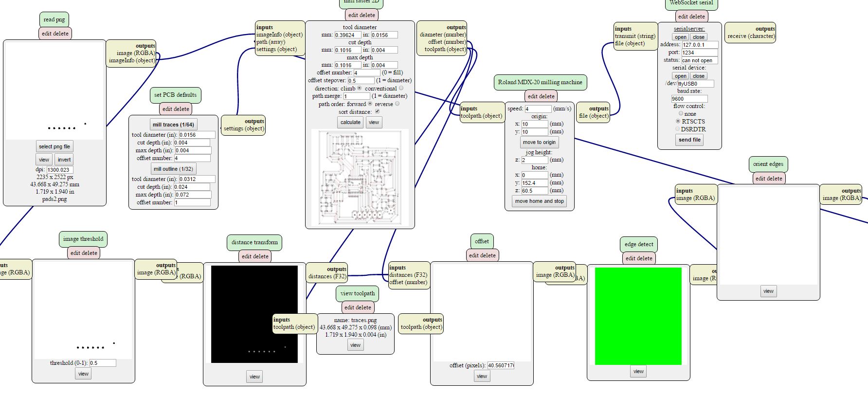Focus home z field showing 60.5

535,191
